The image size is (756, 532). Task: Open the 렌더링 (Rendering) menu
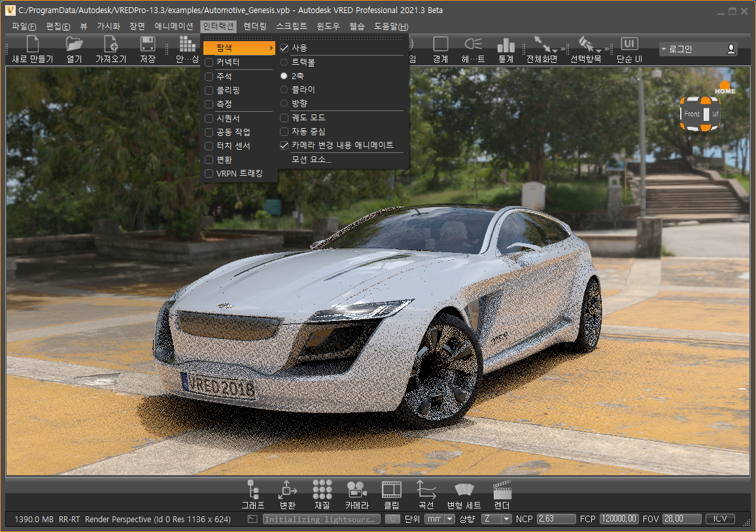pyautogui.click(x=255, y=27)
